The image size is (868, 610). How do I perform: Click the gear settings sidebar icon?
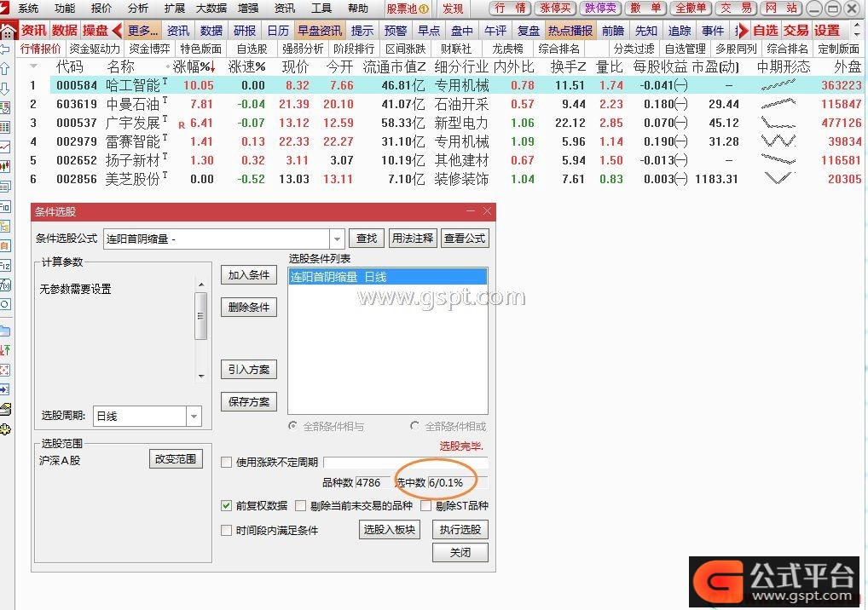click(5, 429)
